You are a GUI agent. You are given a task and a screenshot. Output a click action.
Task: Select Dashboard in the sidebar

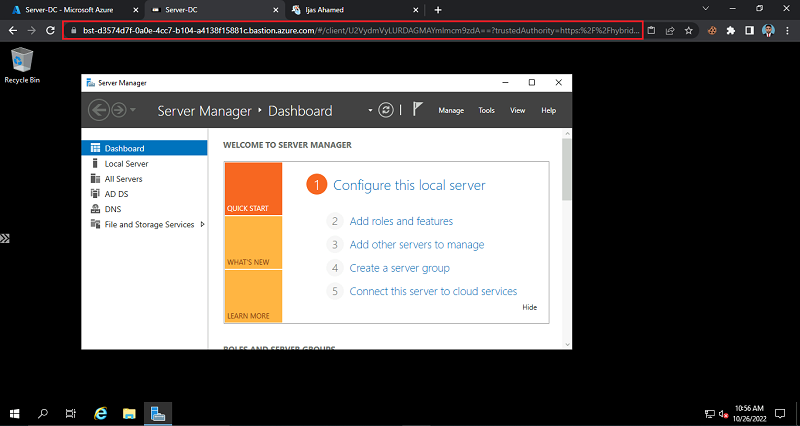pyautogui.click(x=144, y=148)
